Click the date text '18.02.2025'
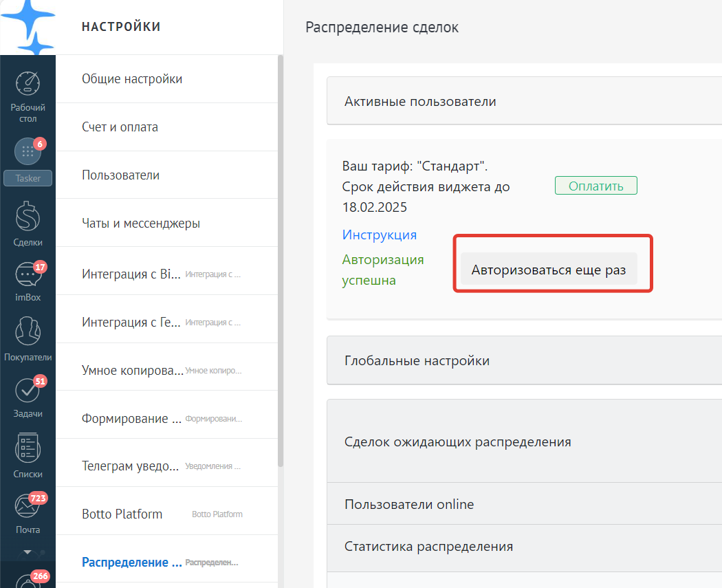The width and height of the screenshot is (722, 588). point(374,207)
